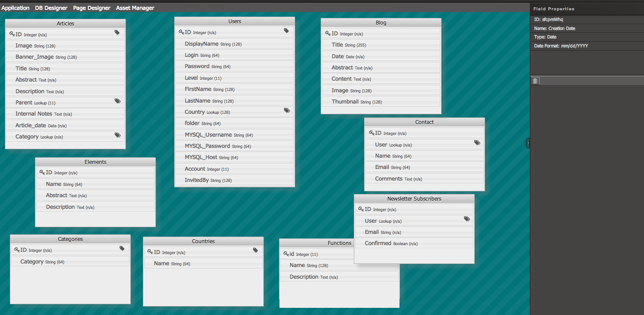Select the Blog table header
The image size is (644, 315).
click(x=381, y=22)
